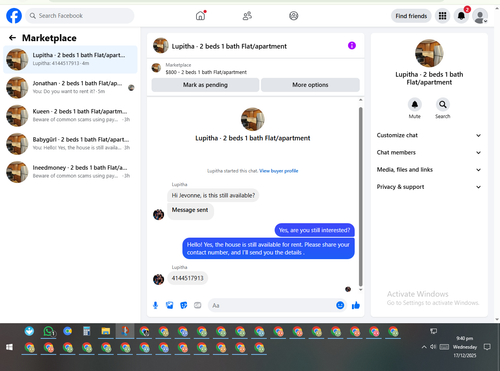Screen dimensions: 500x371
Task: Click Find friends button
Action: [x=411, y=16]
